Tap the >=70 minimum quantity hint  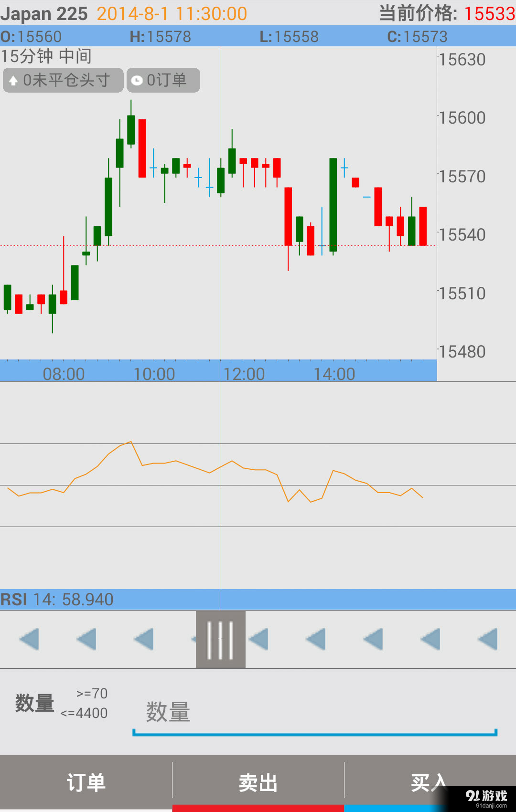click(x=92, y=693)
